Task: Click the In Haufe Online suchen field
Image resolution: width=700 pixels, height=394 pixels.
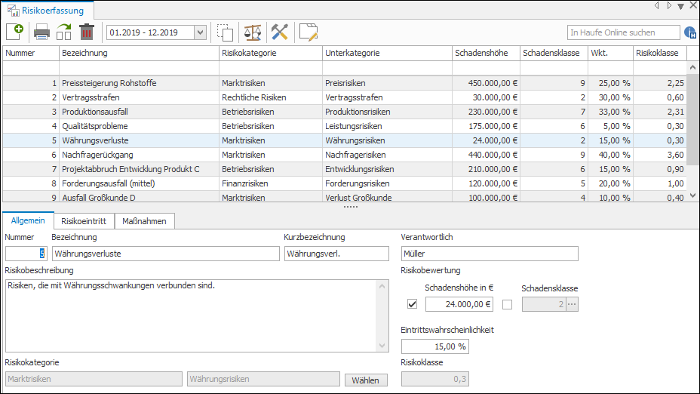Action: coord(624,33)
